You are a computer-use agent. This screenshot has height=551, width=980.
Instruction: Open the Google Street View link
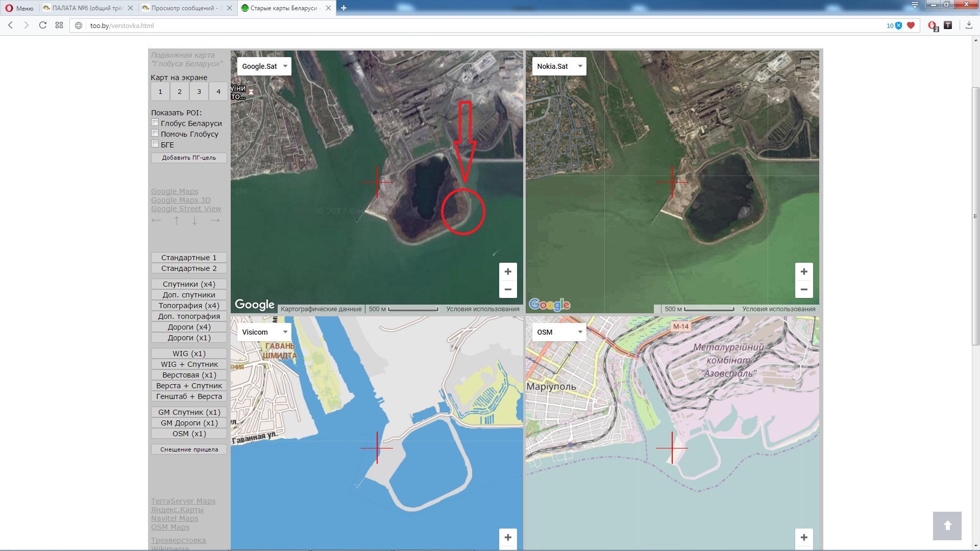[186, 209]
